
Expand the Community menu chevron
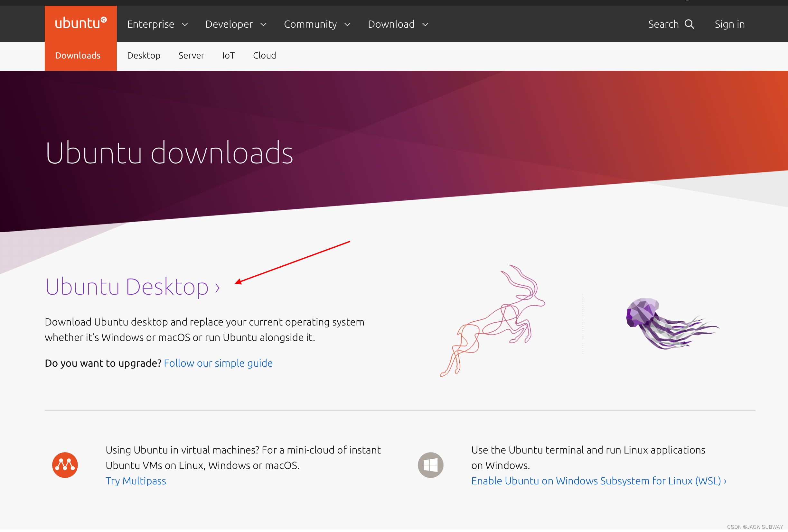coord(348,24)
